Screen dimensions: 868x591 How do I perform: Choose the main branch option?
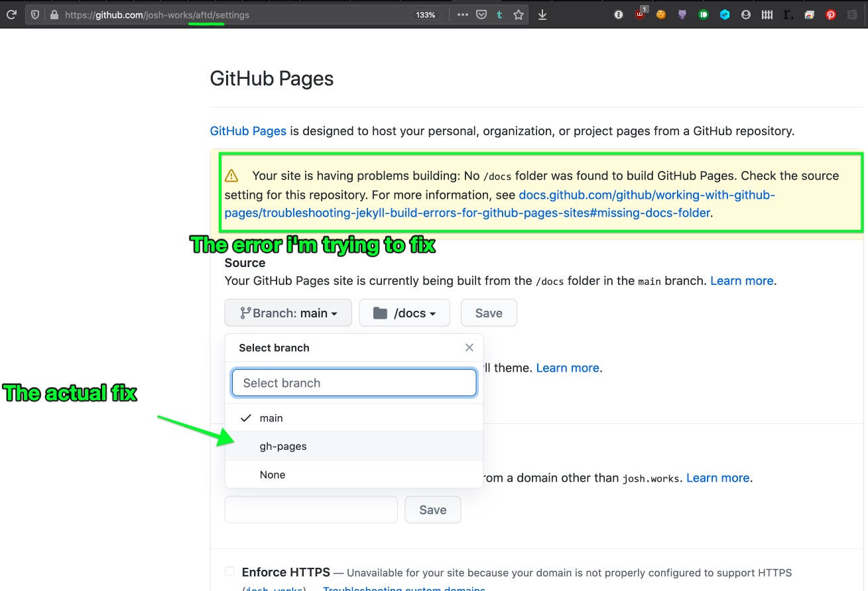click(x=354, y=418)
